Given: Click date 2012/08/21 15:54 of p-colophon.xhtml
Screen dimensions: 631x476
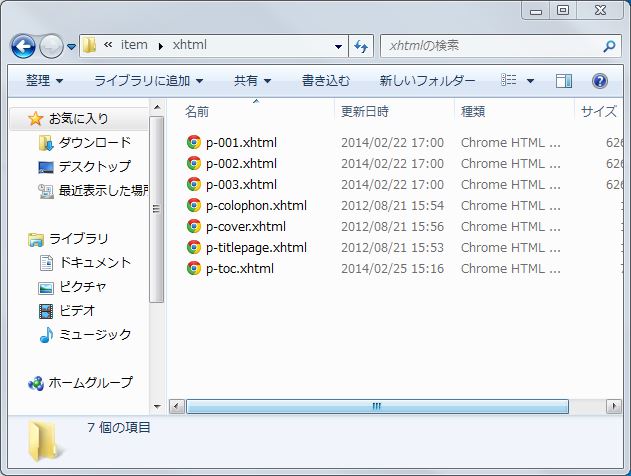Looking at the screenshot, I should pos(392,206).
